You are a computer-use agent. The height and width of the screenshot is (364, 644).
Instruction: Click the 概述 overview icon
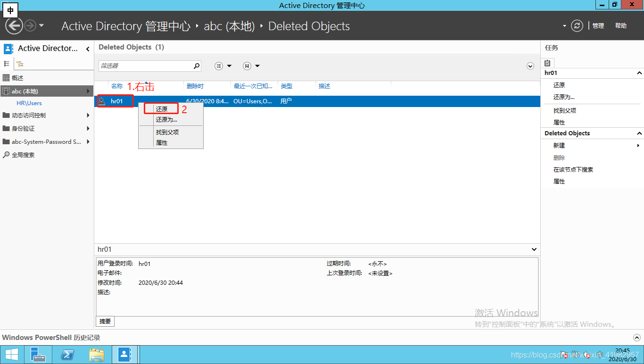[6, 78]
